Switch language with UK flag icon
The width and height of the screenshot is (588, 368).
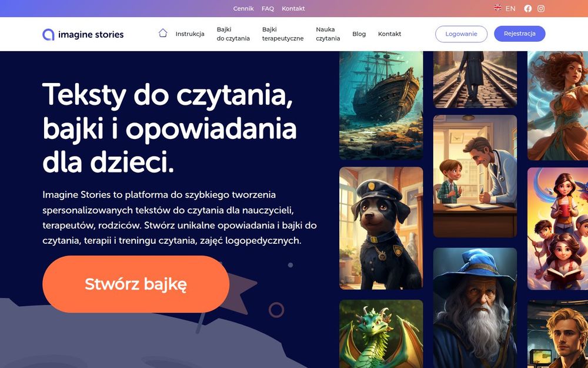pyautogui.click(x=497, y=8)
